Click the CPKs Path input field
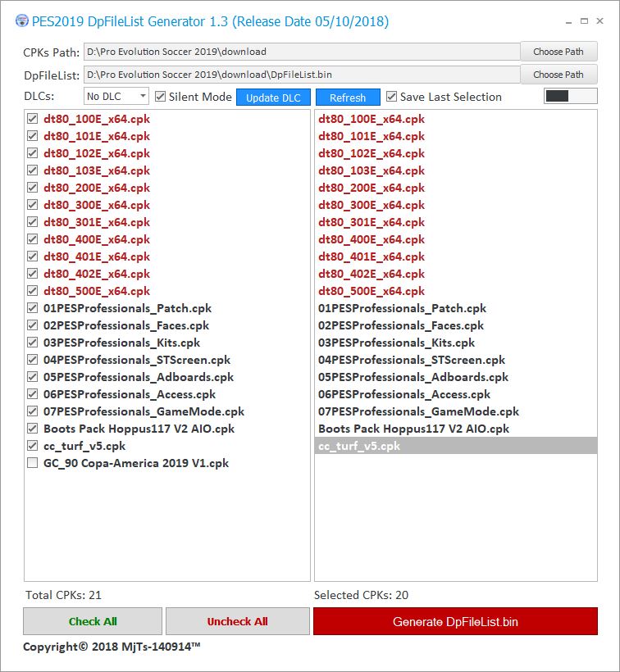This screenshot has height=672, width=620. pyautogui.click(x=302, y=52)
